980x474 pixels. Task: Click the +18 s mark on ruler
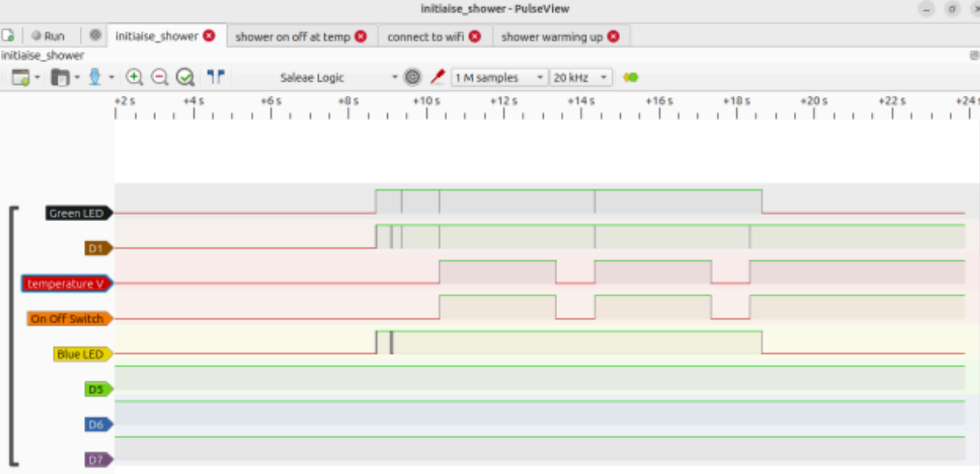(736, 101)
